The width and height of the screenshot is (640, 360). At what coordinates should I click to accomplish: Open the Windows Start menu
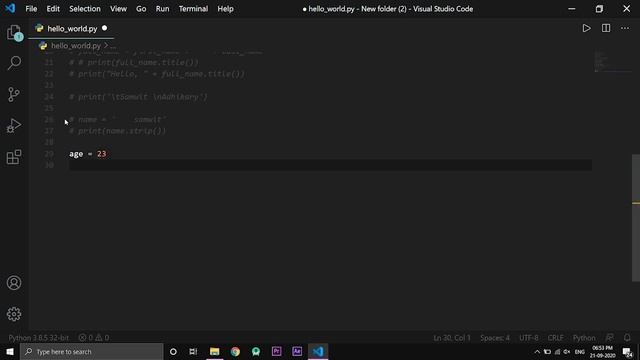coord(10,351)
